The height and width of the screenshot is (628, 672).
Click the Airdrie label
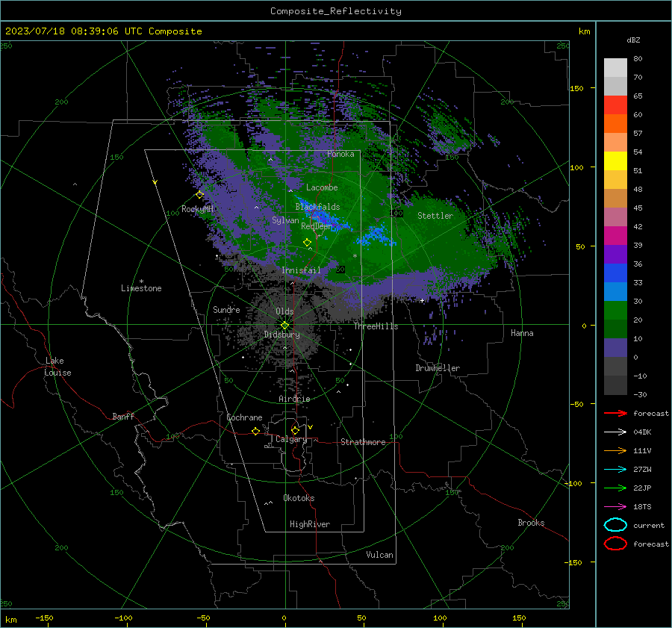click(x=294, y=399)
